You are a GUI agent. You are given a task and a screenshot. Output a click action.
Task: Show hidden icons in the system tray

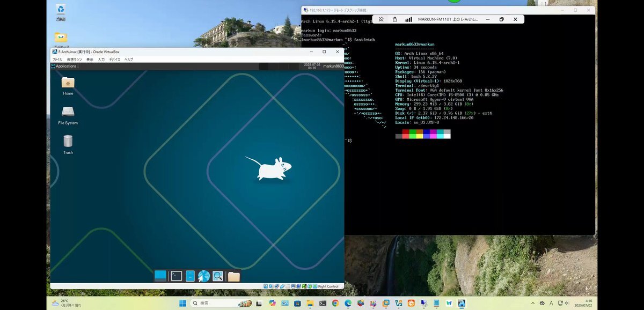pyautogui.click(x=532, y=303)
